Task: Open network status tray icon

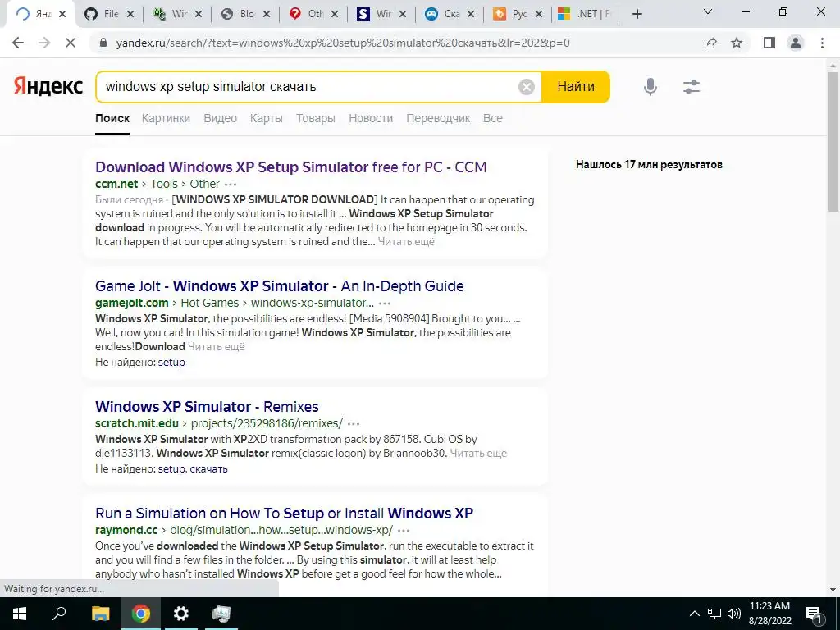Action: tap(714, 614)
